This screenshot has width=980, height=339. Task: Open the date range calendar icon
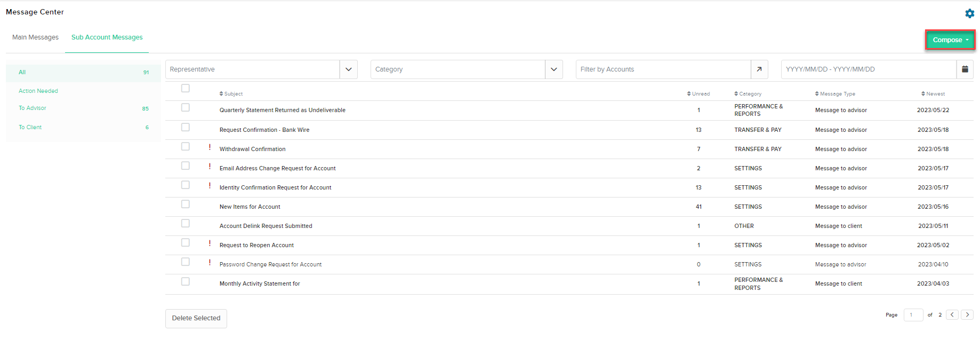[965, 69]
